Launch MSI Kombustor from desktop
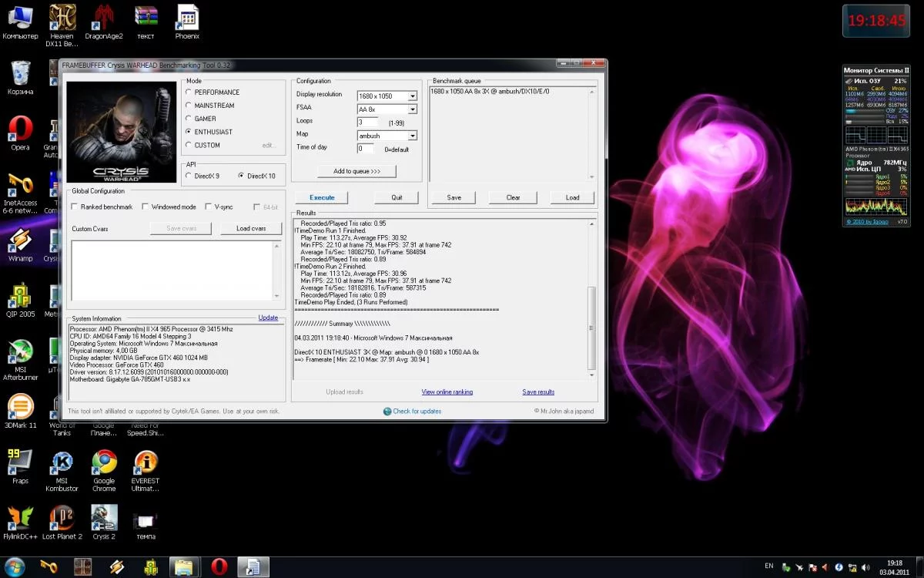The image size is (924, 578). (x=62, y=463)
